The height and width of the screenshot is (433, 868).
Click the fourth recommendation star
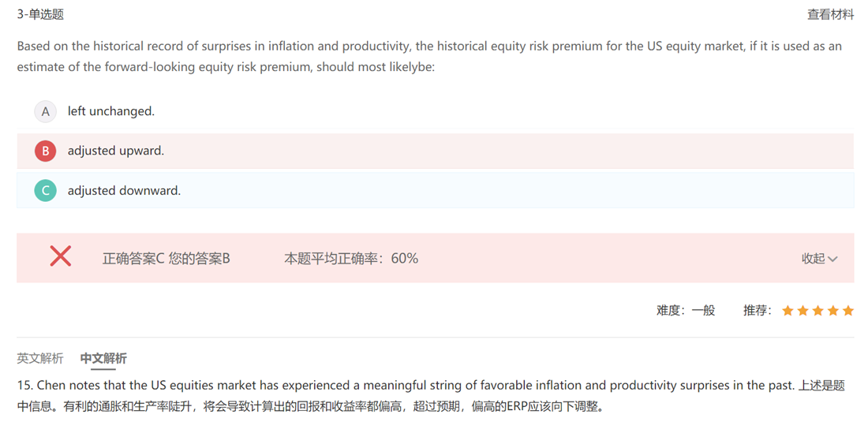832,311
